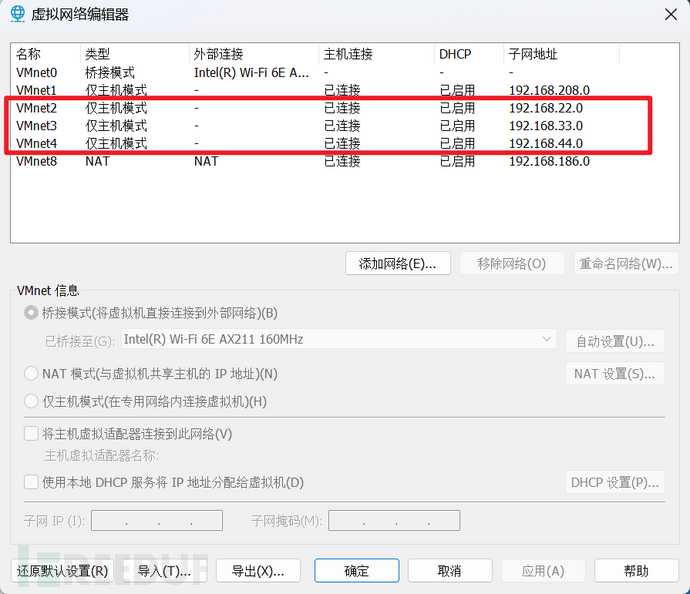Select the VMnet1 row
This screenshot has height=594, width=690.
coord(345,90)
